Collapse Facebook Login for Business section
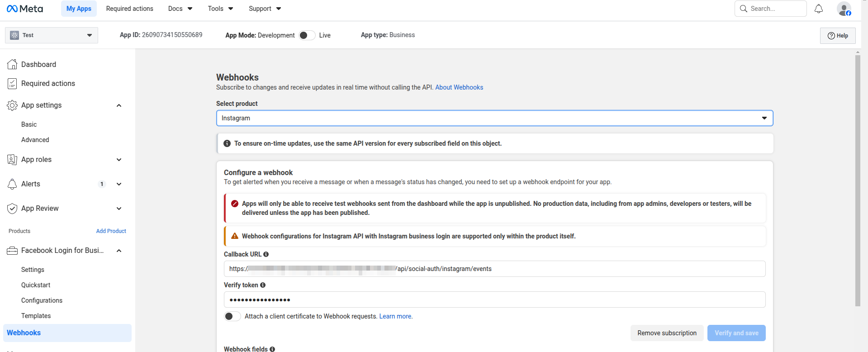This screenshot has height=352, width=868. [119, 251]
